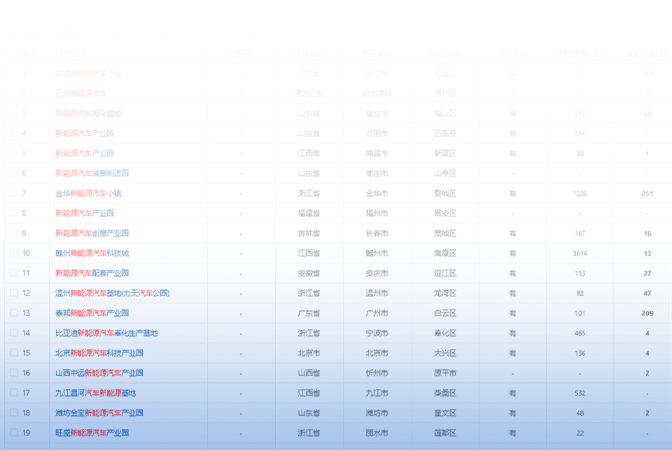Check the box for row 16

[14, 373]
